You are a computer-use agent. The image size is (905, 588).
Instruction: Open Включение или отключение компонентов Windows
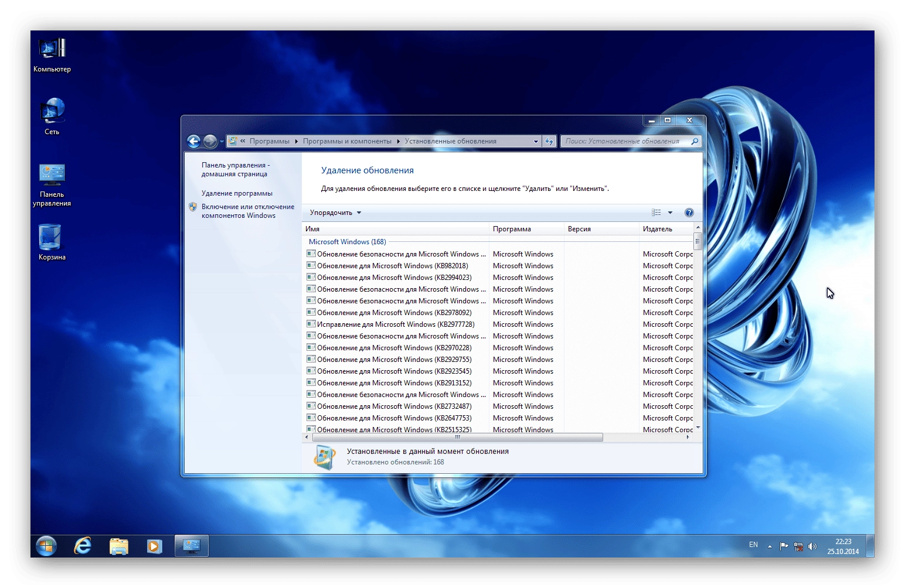247,211
